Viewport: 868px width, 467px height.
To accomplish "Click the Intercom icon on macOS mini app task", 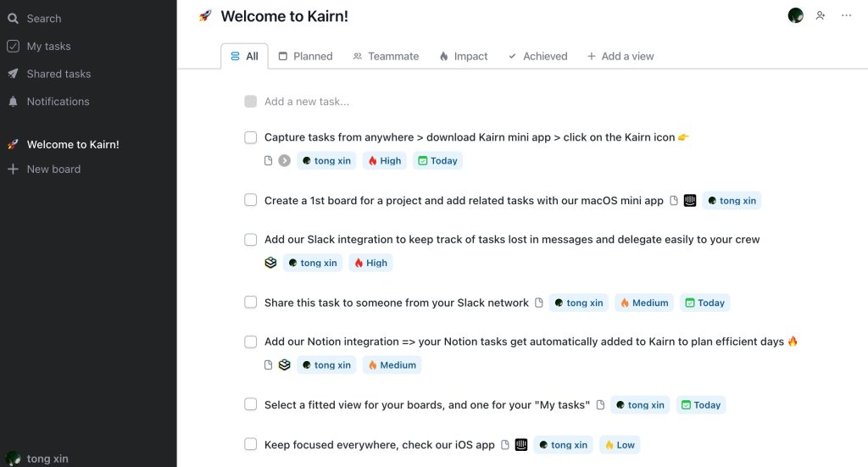I will pos(690,200).
